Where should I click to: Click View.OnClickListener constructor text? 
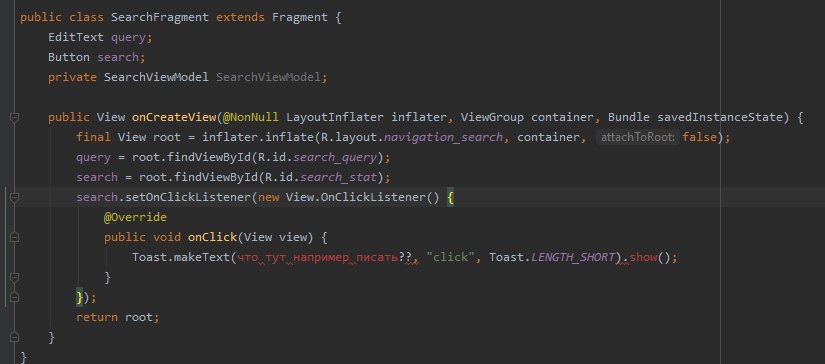pos(363,197)
